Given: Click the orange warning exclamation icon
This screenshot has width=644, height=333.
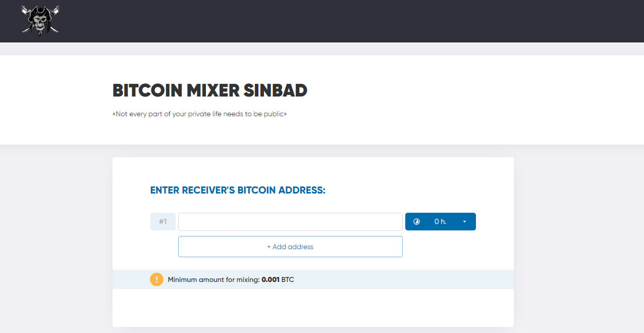Looking at the screenshot, I should point(157,279).
